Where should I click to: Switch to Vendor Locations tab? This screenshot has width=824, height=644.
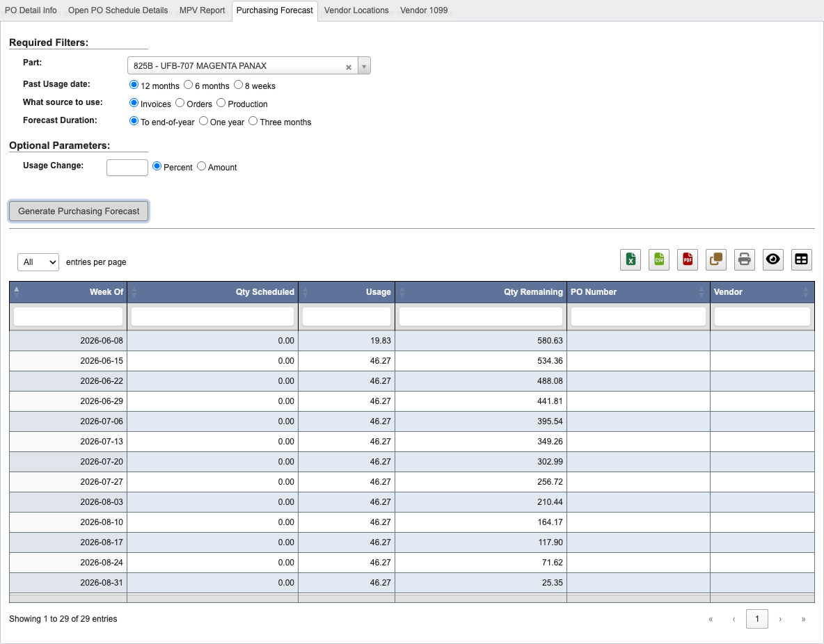click(x=356, y=10)
